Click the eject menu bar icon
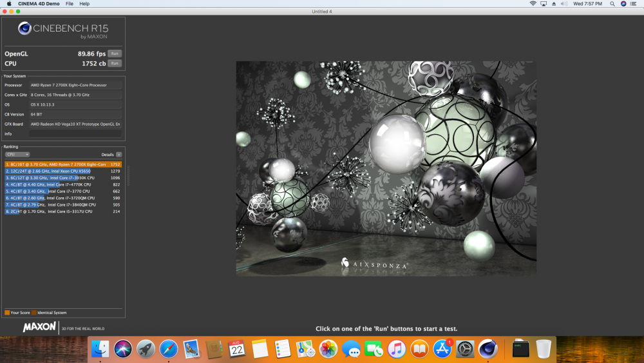Viewport: 644px width, 363px height. pyautogui.click(x=554, y=4)
